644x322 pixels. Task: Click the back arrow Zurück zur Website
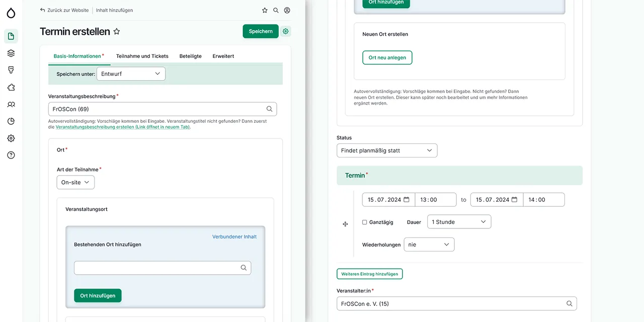43,10
